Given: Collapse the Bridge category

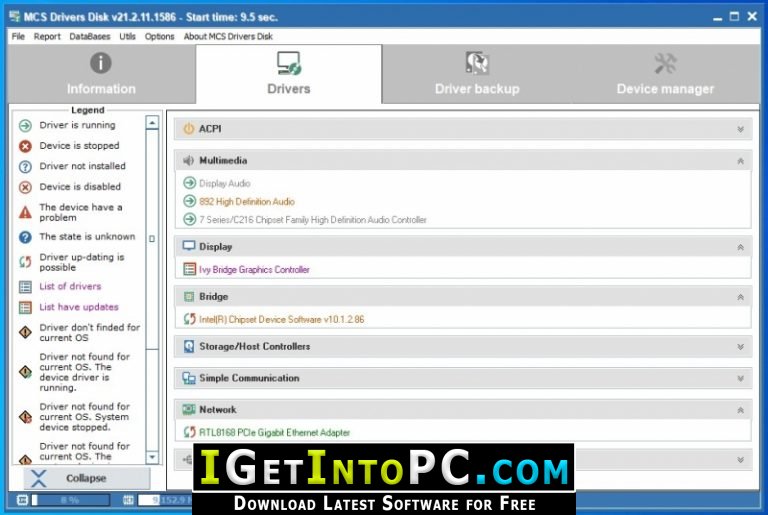Looking at the screenshot, I should pyautogui.click(x=741, y=297).
